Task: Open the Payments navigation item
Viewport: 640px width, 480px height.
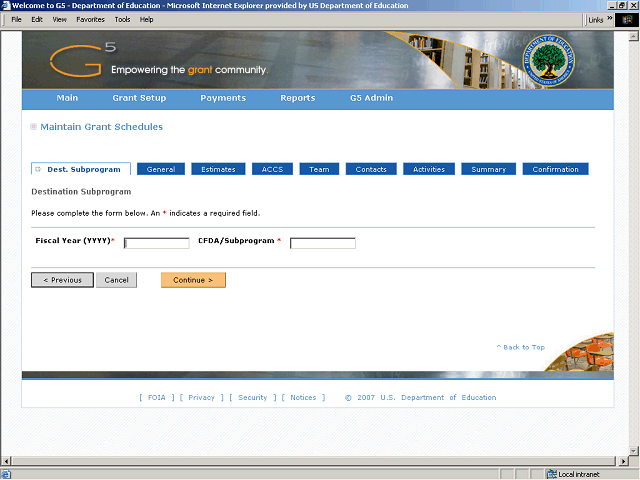Action: [x=223, y=98]
